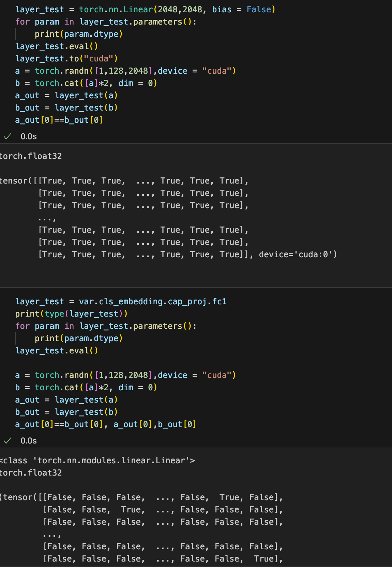Place cursor on the layer_test.to("cuda") line

pyautogui.click(x=66, y=59)
